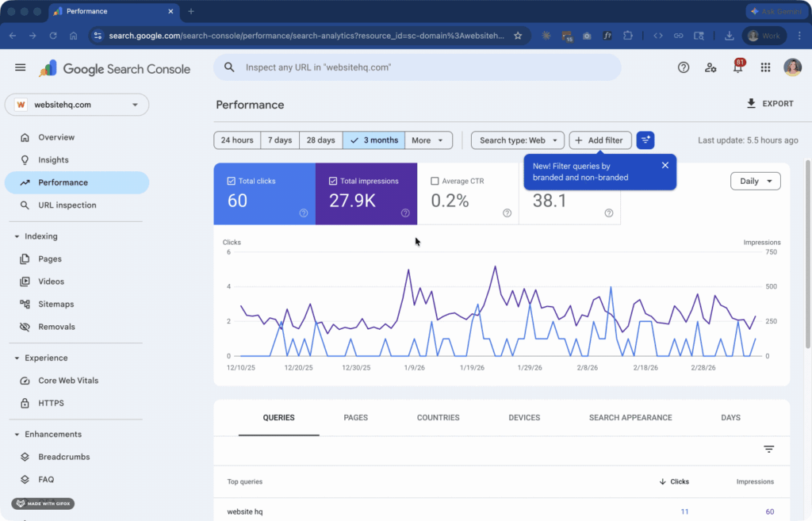Open the Google apps grid
The height and width of the screenshot is (521, 812).
(765, 68)
